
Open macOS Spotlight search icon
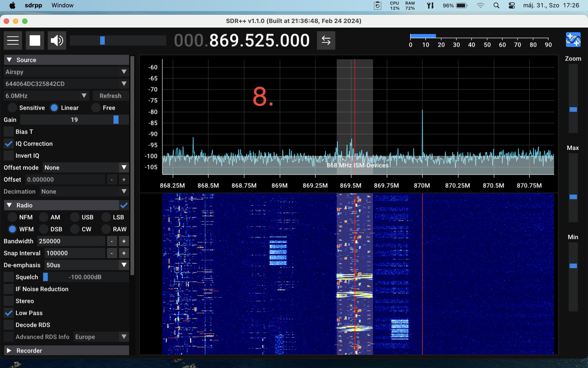pos(496,5)
